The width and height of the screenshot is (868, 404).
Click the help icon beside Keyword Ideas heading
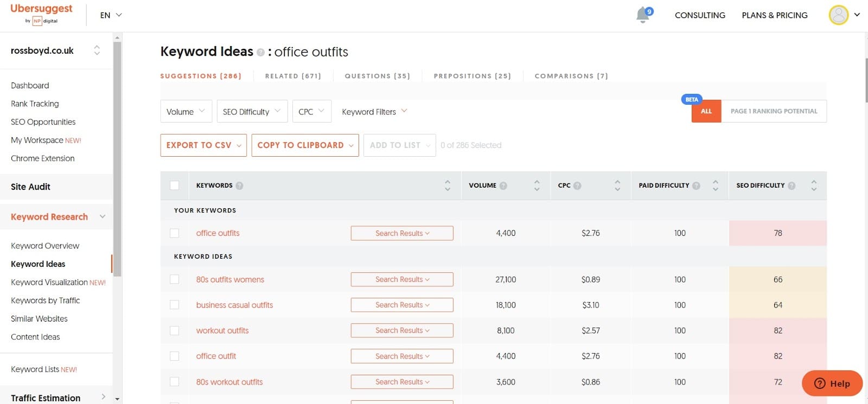pyautogui.click(x=260, y=52)
